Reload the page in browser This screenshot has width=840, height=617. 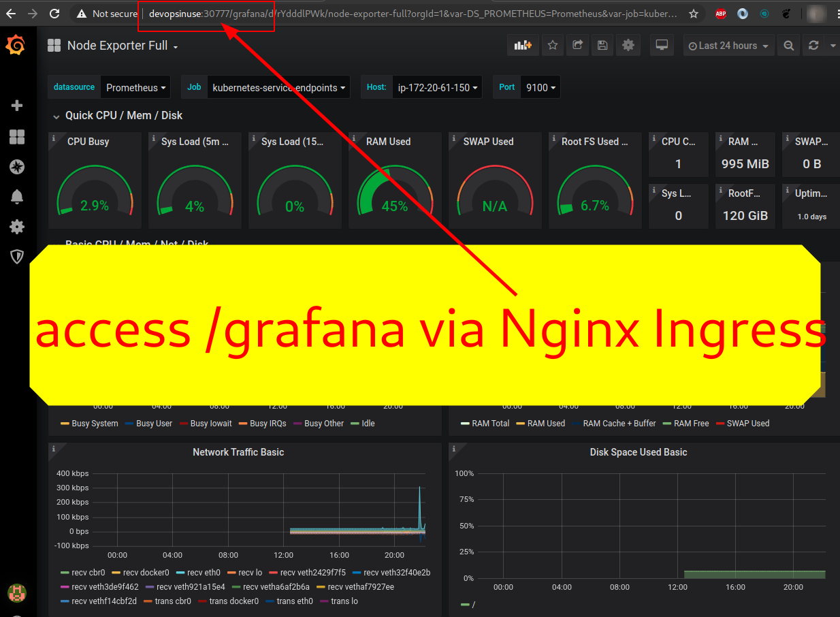tap(55, 13)
